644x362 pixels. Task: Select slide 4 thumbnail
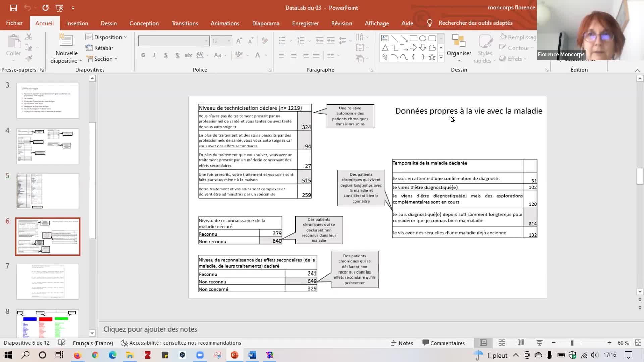coord(48,146)
